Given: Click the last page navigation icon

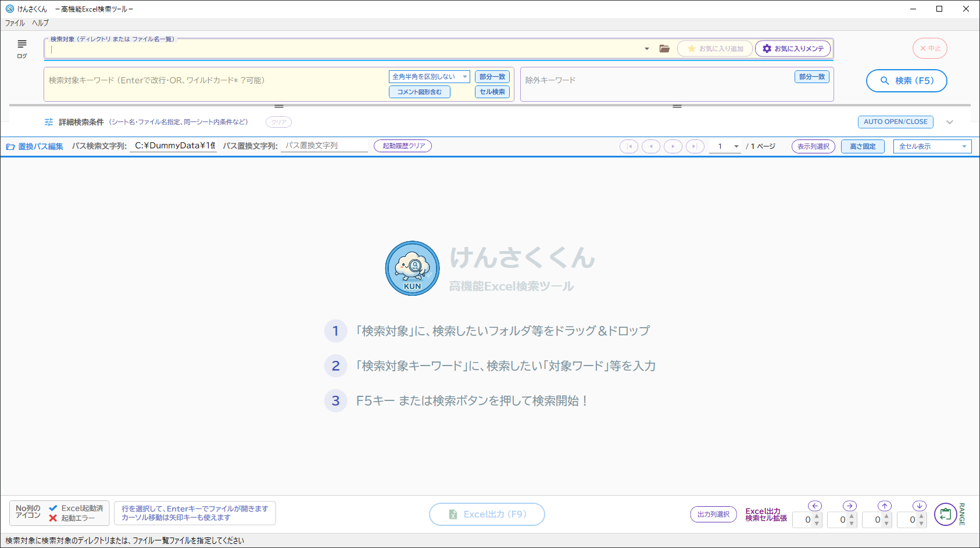Looking at the screenshot, I should click(695, 146).
